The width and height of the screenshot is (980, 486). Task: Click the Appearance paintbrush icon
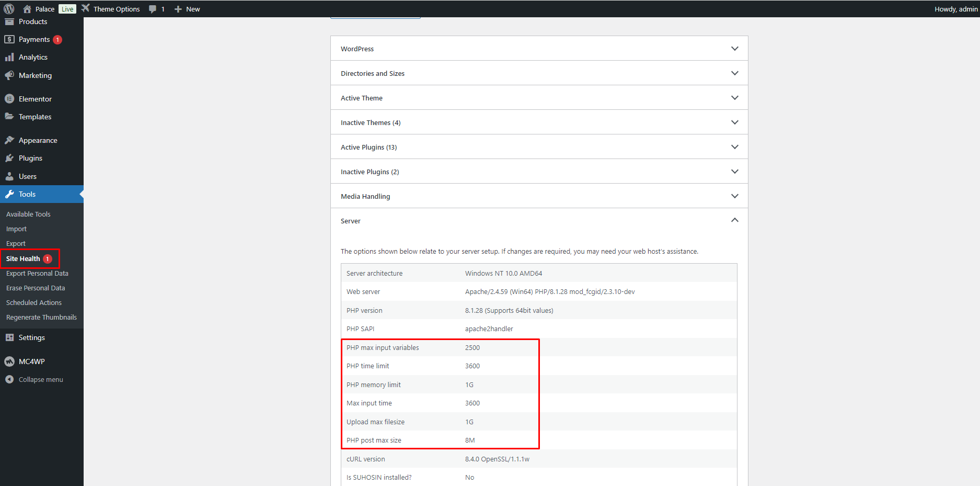point(9,140)
